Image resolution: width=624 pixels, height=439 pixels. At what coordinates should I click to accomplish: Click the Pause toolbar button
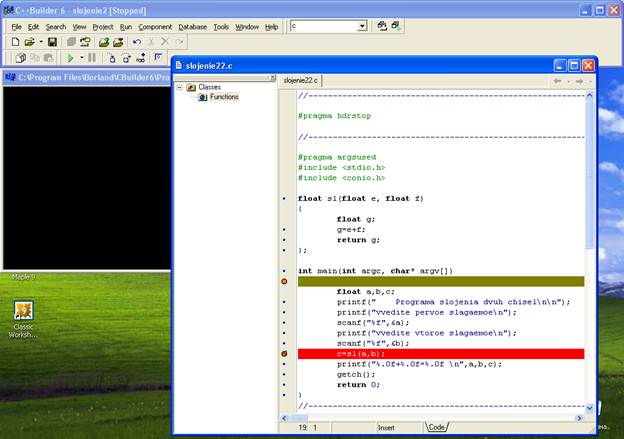(92, 58)
